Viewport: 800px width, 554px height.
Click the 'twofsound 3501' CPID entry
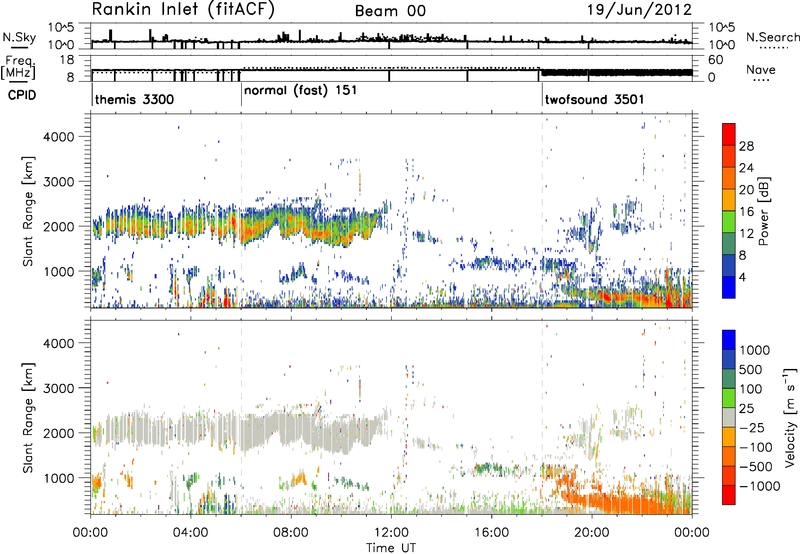click(x=594, y=99)
